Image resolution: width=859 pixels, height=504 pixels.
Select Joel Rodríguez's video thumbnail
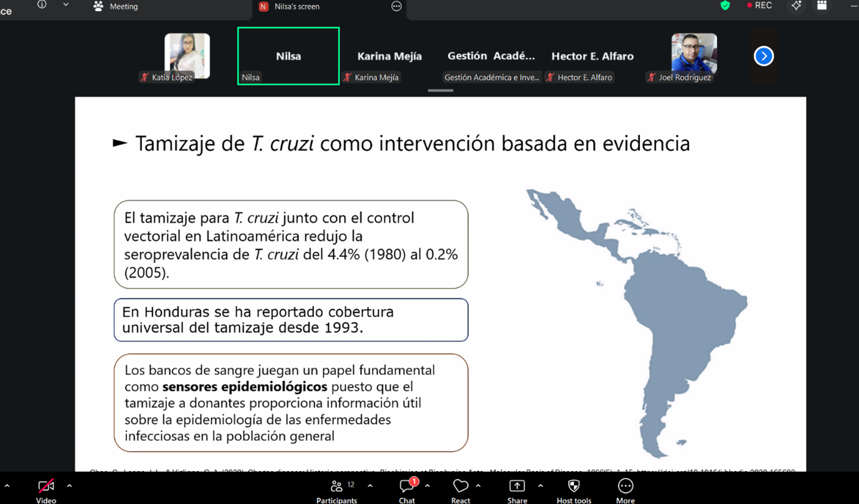click(694, 55)
